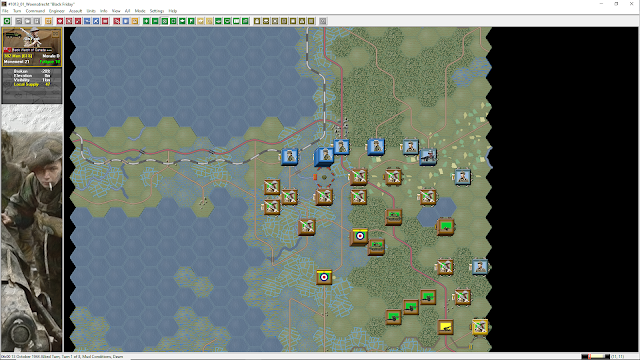Click the red icon starting the red-blue-orange trio
Viewport: 640px width, 360px height.
(x=117, y=21)
